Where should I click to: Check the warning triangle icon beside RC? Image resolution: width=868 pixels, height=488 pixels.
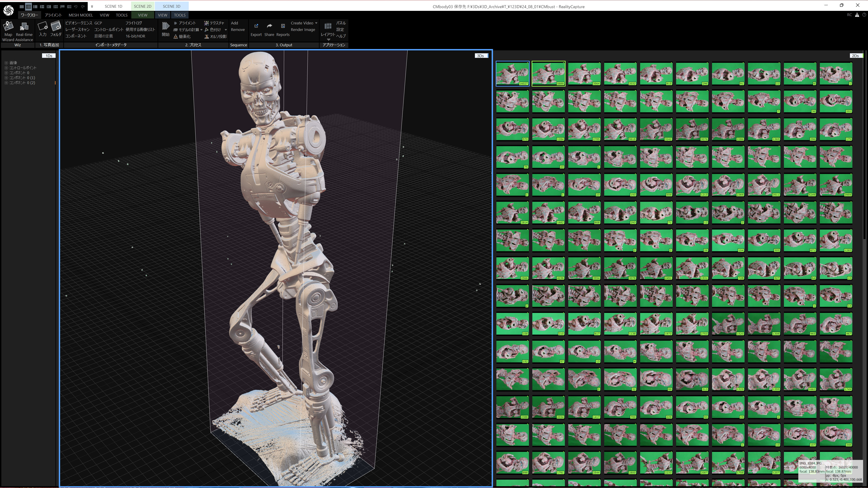coord(857,15)
